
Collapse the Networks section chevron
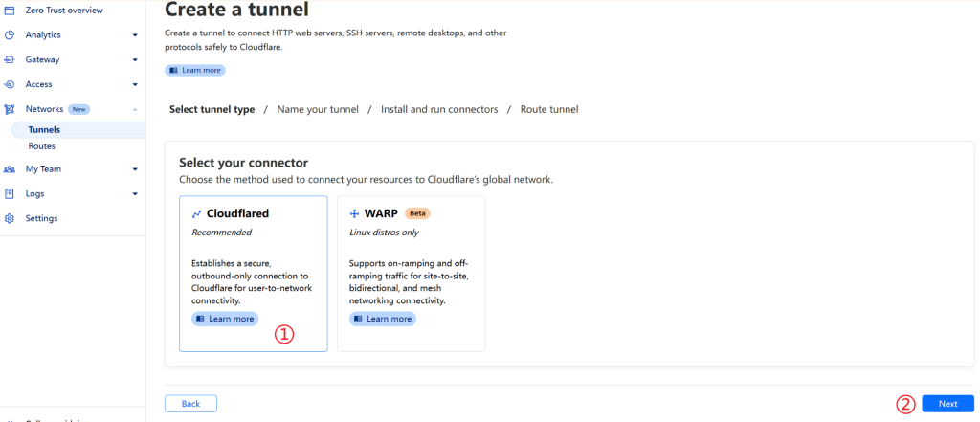point(135,109)
